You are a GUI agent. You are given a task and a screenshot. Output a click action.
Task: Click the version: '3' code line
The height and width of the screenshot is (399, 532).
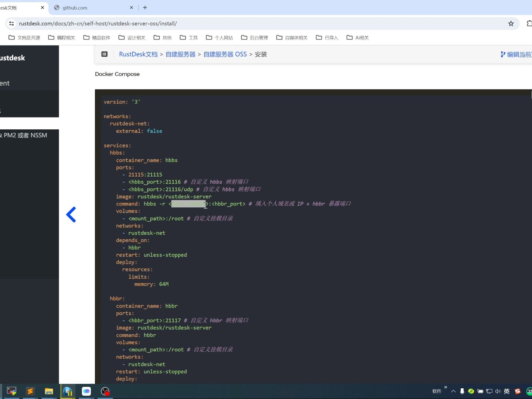click(x=122, y=102)
